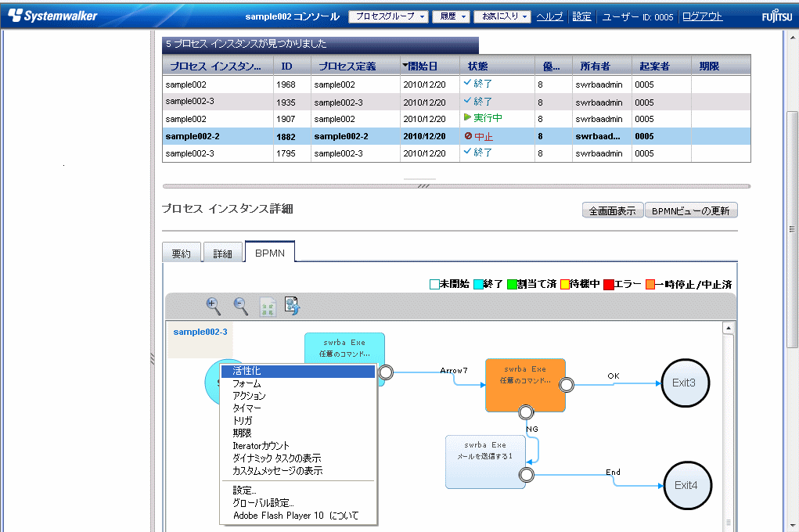Open the 設定 link in header
Screen dimensions: 799x532
(x=582, y=16)
